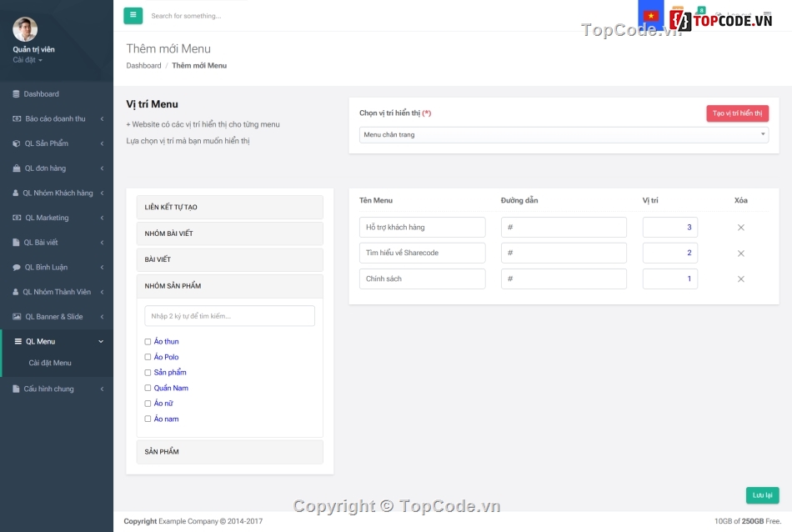This screenshot has height=532, width=792.
Task: Edit the Hỗ trợ khách hàng name field
Action: tap(423, 228)
